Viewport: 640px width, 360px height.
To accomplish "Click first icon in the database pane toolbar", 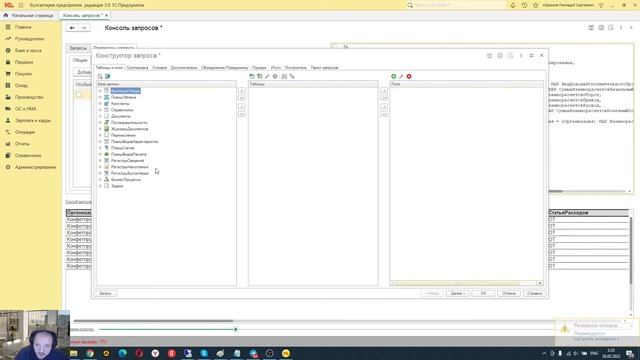I will (100, 76).
